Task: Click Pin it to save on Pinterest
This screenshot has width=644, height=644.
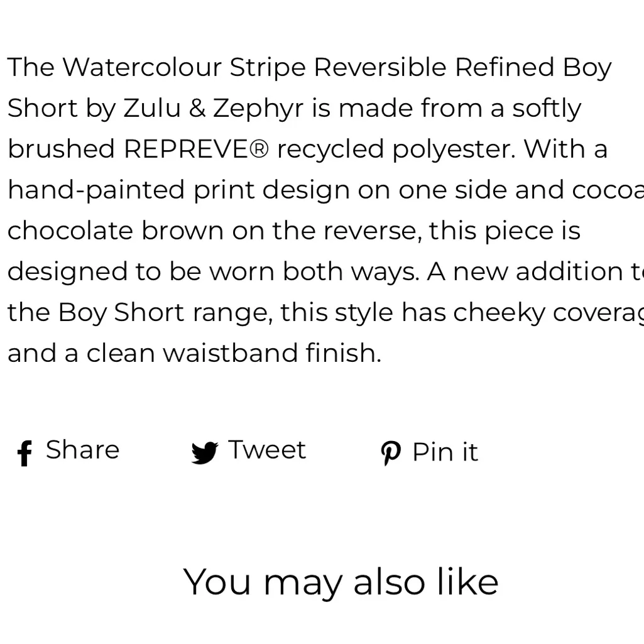Action: click(444, 451)
